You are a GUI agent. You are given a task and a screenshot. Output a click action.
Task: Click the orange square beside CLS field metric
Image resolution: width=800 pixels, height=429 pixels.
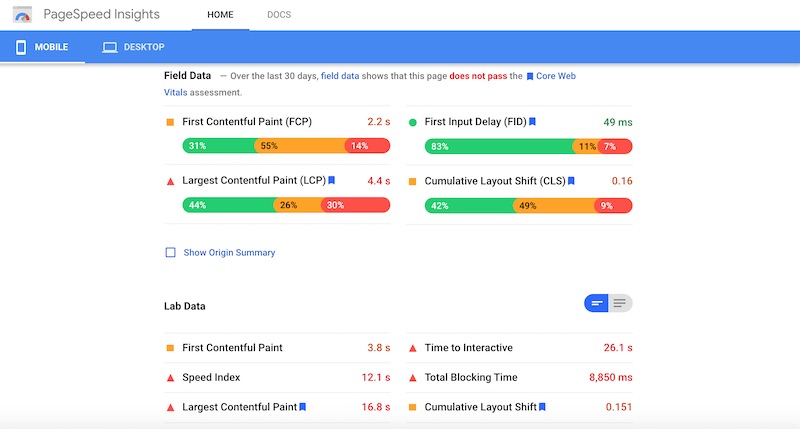click(x=413, y=181)
